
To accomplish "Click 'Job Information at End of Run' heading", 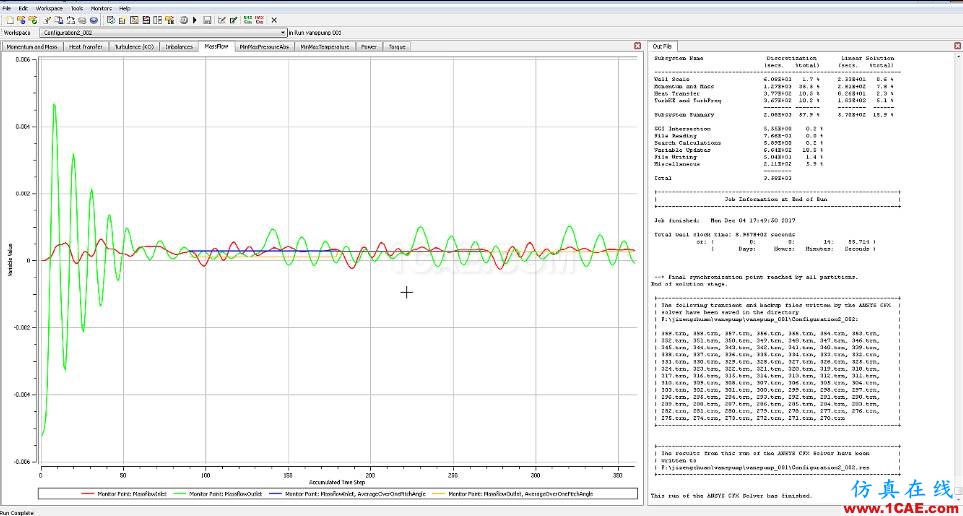I will pos(777,200).
